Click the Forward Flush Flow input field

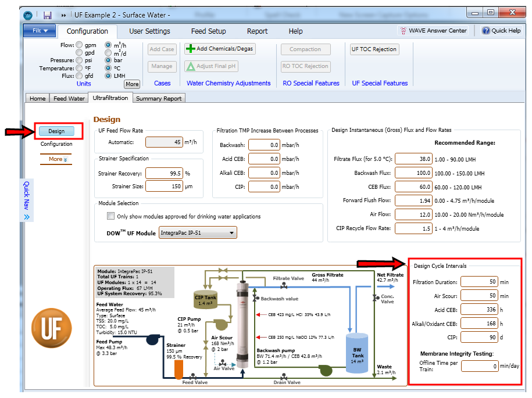pos(413,200)
